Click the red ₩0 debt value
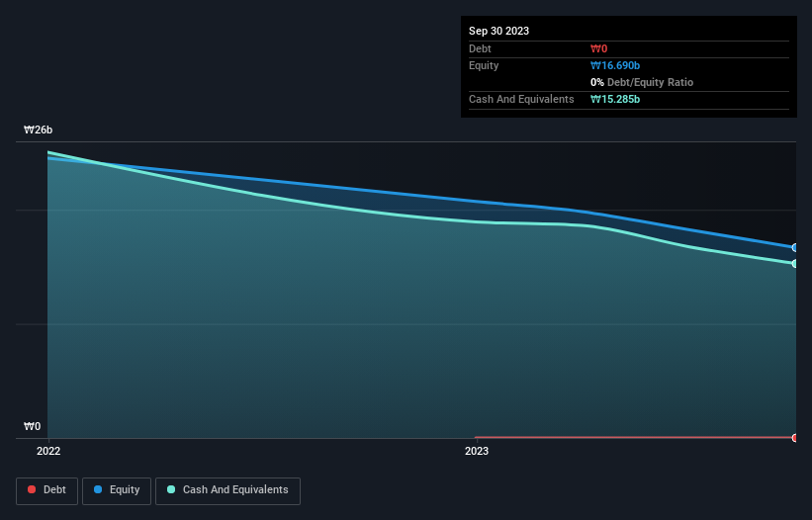Image resolution: width=812 pixels, height=520 pixels. (598, 48)
